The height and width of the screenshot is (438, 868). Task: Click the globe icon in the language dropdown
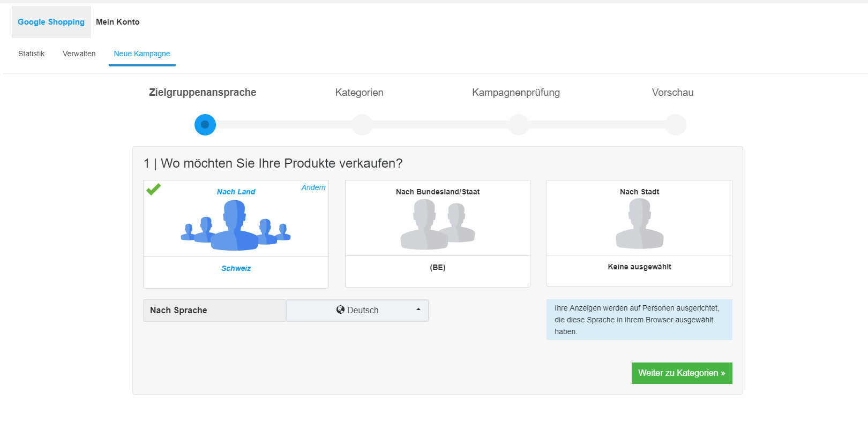(x=340, y=309)
